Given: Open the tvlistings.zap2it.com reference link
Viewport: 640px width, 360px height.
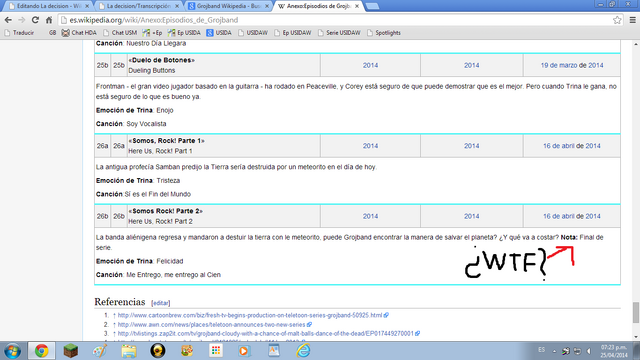Looking at the screenshot, I should (x=266, y=333).
